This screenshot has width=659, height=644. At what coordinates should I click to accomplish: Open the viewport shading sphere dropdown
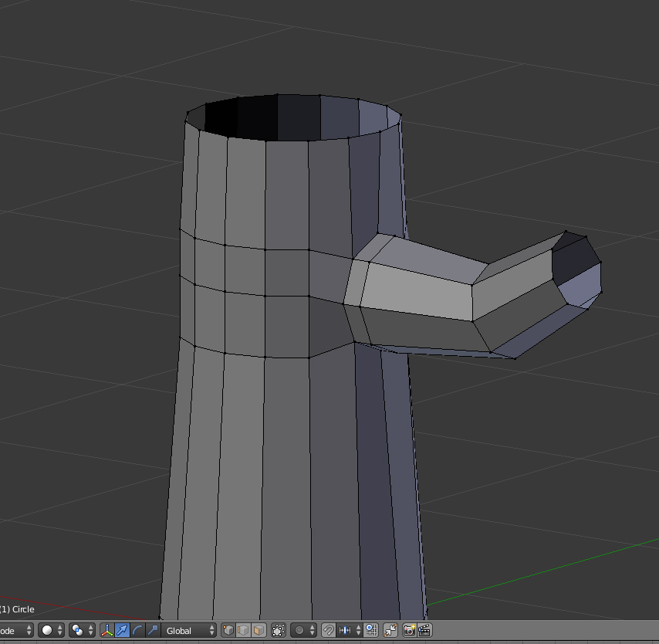pos(52,630)
